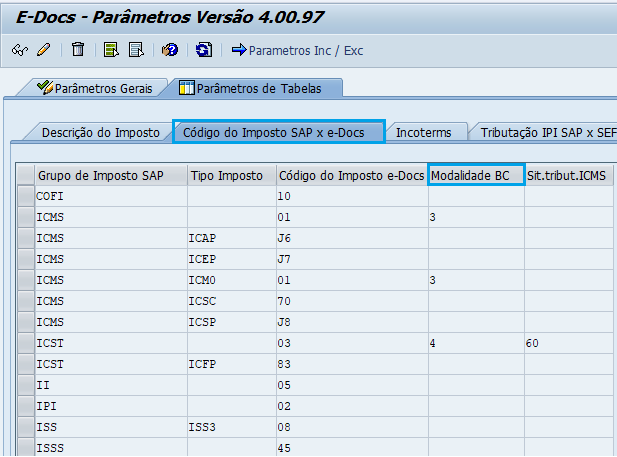Switch to Parâmetros de Tabelas tab
617x457 pixels.
pos(255,88)
